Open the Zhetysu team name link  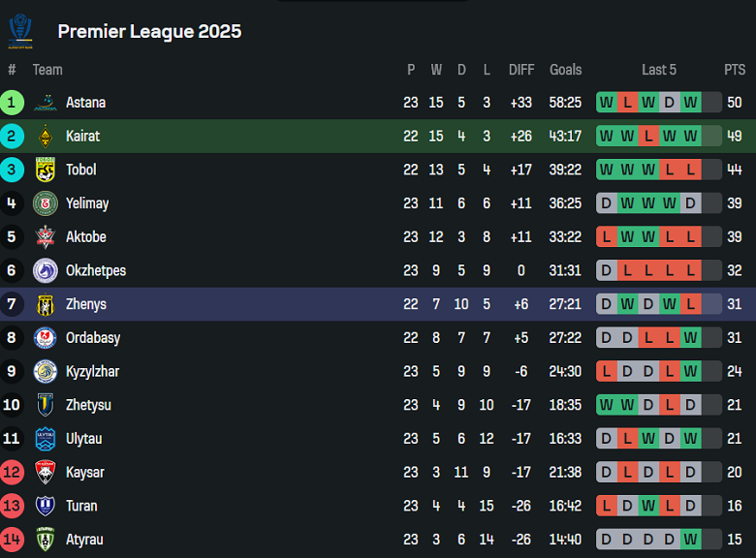tap(88, 405)
